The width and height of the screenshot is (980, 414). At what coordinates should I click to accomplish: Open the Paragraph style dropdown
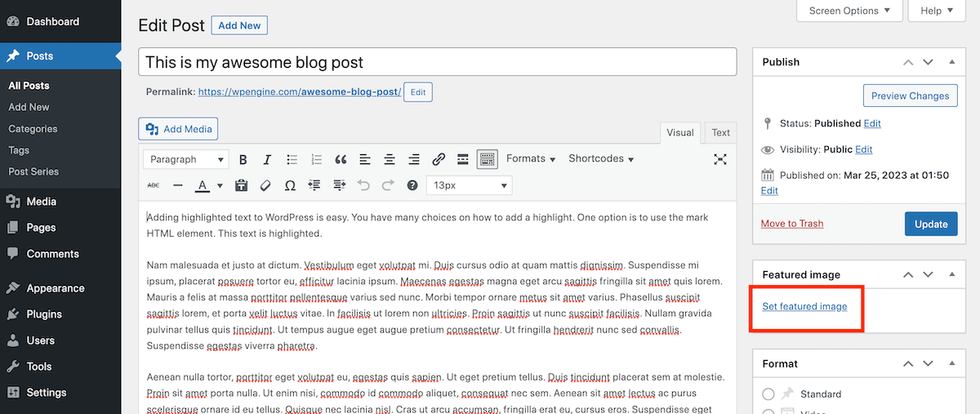point(185,159)
